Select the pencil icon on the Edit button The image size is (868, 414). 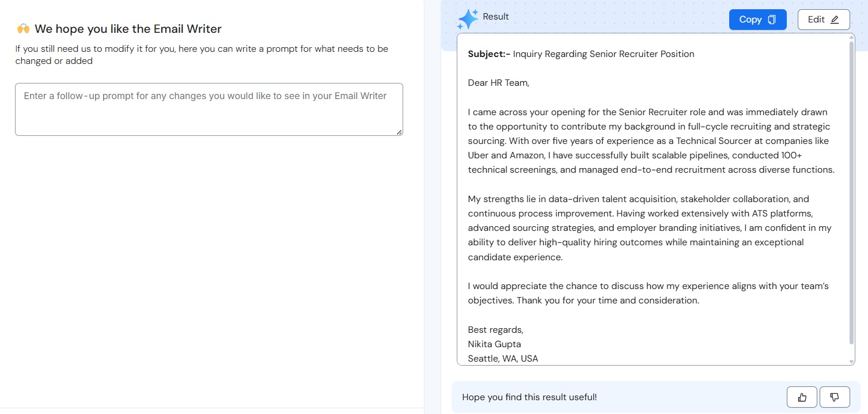[x=835, y=19]
